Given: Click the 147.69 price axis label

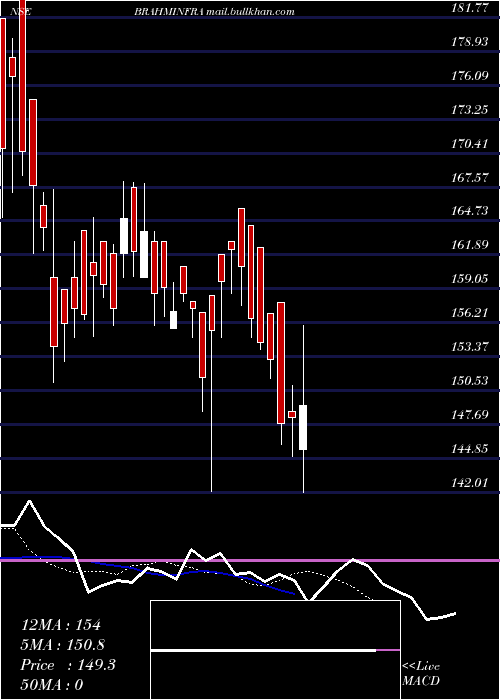Looking at the screenshot, I should 469,414.
